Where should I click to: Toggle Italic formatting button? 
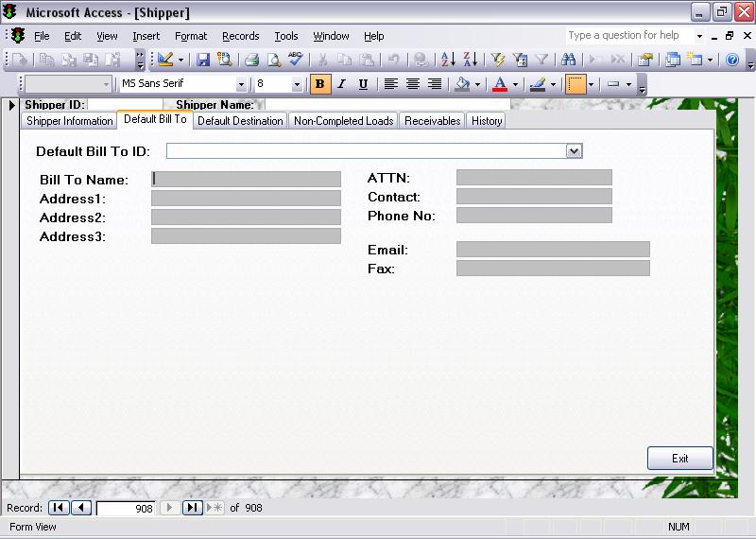(341, 84)
